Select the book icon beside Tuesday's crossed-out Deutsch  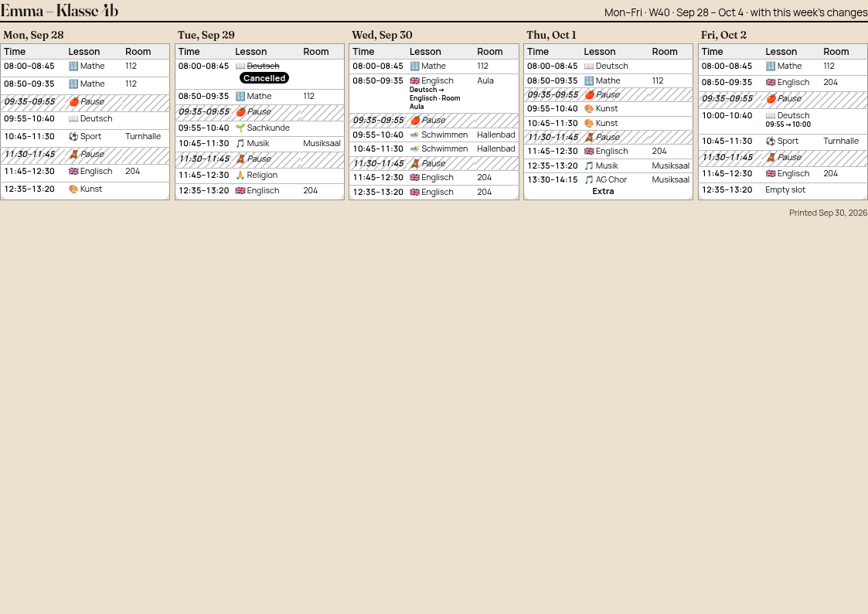(240, 66)
